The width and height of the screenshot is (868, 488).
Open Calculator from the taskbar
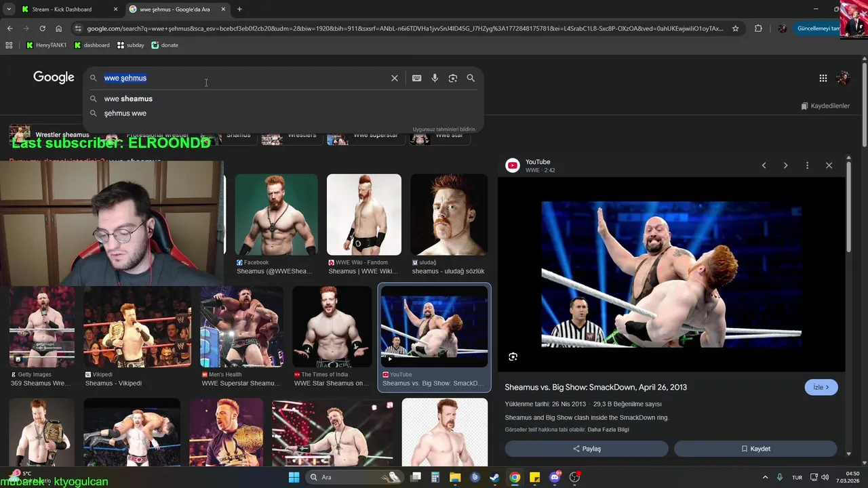pos(435,477)
